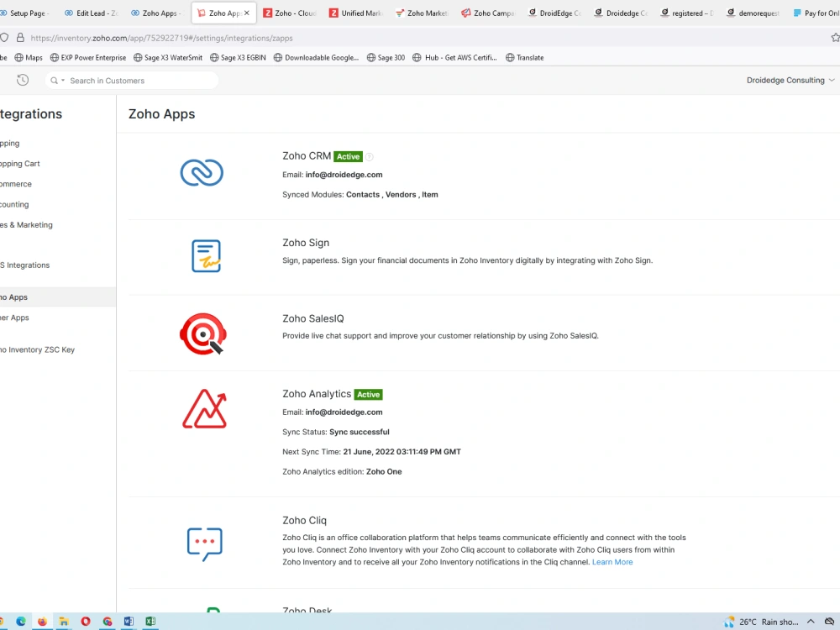The image size is (840, 630).
Task: Click the Zoho Cliq heading
Action: [304, 520]
